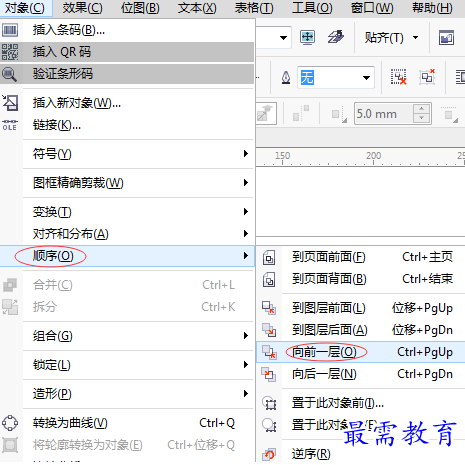Select 置于此对象前(I)... entry

361,403
